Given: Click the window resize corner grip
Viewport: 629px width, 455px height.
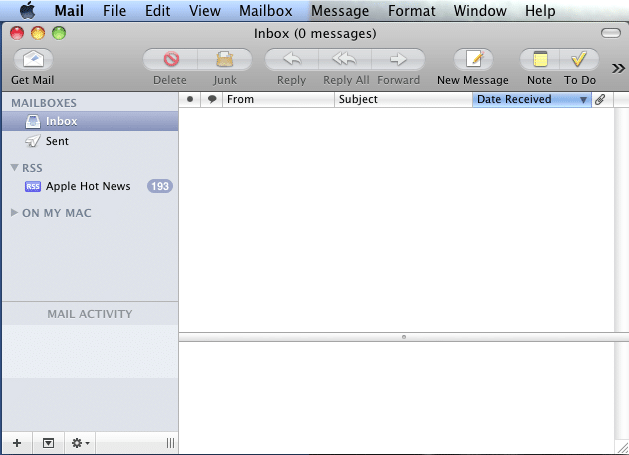Looking at the screenshot, I should (622, 448).
